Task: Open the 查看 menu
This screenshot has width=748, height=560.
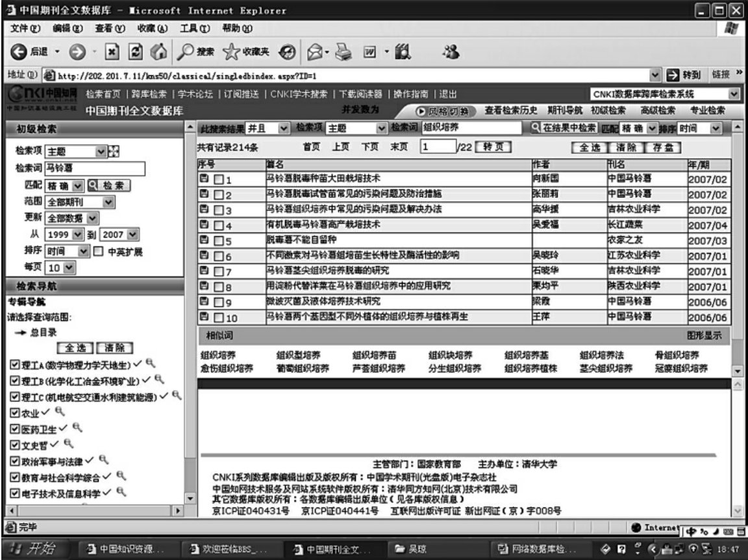Action: tap(110, 28)
